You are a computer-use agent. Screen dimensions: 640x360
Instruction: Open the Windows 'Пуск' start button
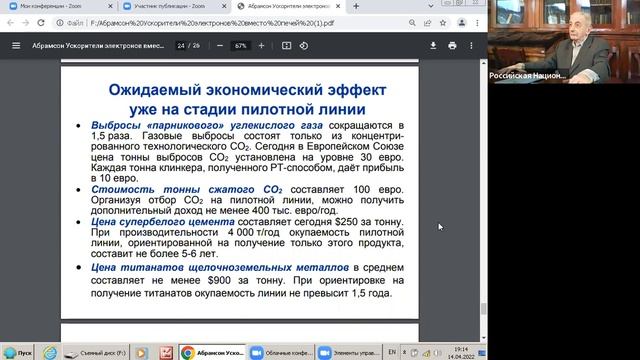pyautogui.click(x=17, y=353)
